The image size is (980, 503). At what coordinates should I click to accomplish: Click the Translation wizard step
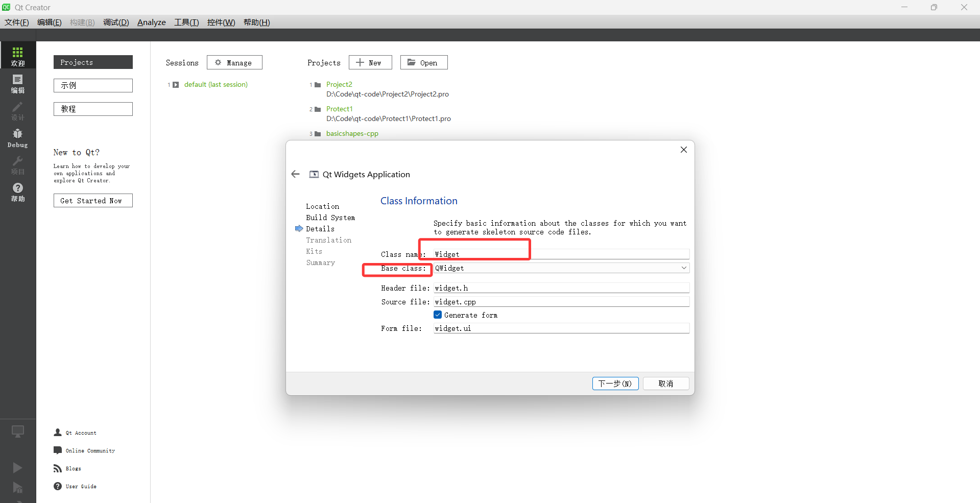pyautogui.click(x=329, y=240)
